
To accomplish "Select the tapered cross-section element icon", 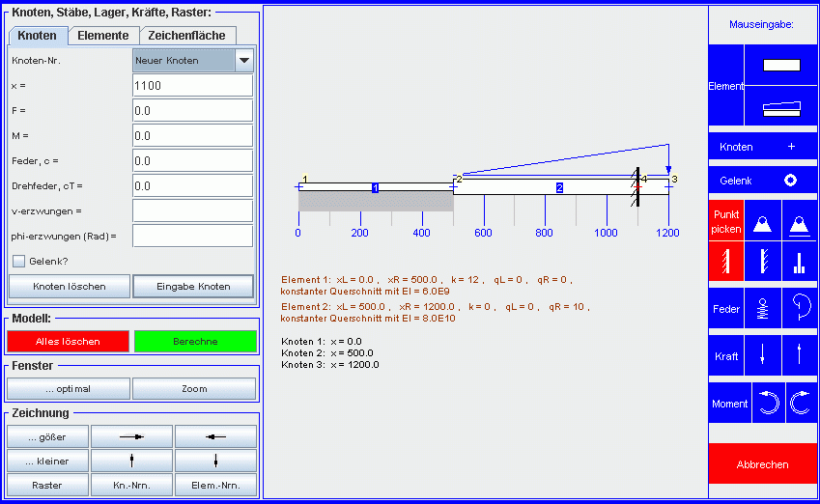I will pos(781,107).
